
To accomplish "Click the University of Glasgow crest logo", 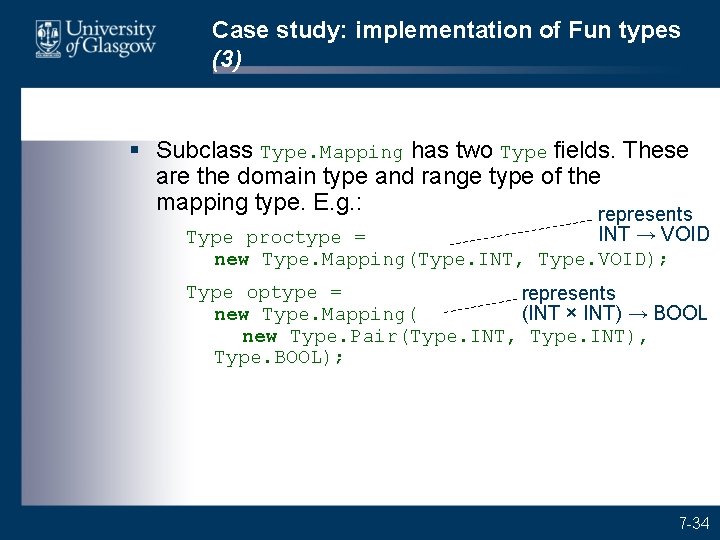I will (x=48, y=39).
